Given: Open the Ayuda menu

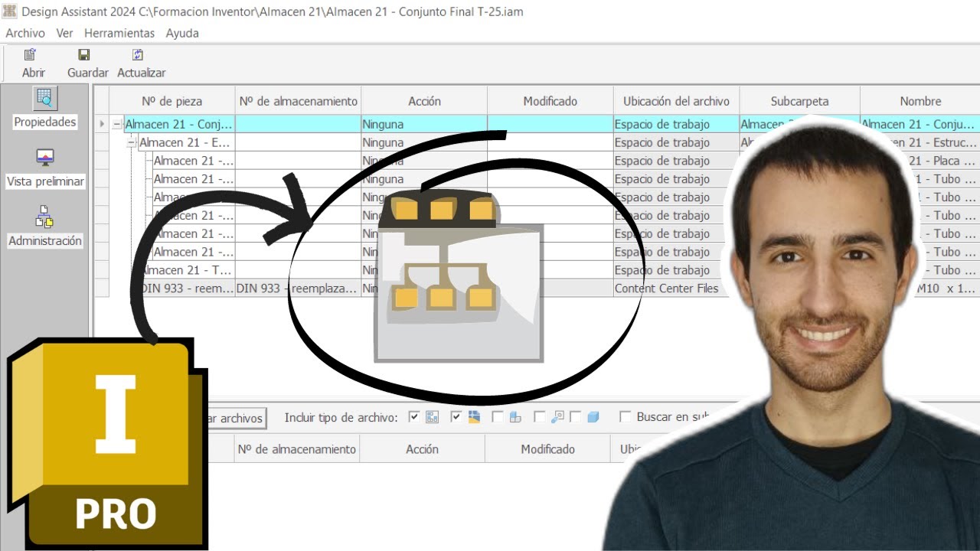Looking at the screenshot, I should (182, 33).
